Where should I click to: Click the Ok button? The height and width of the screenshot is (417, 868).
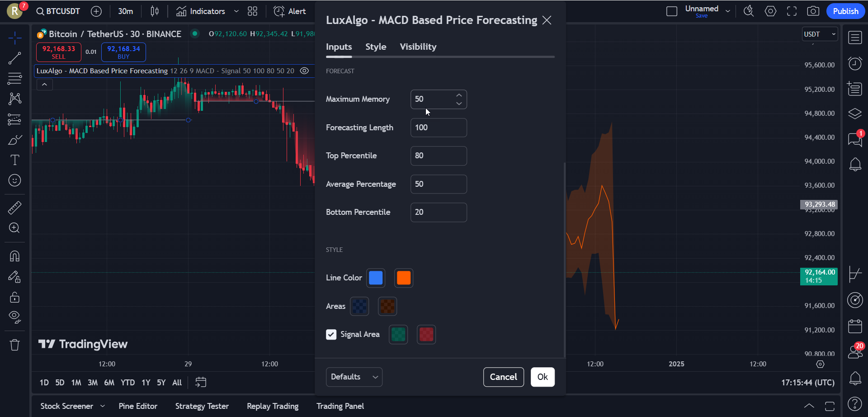point(542,377)
